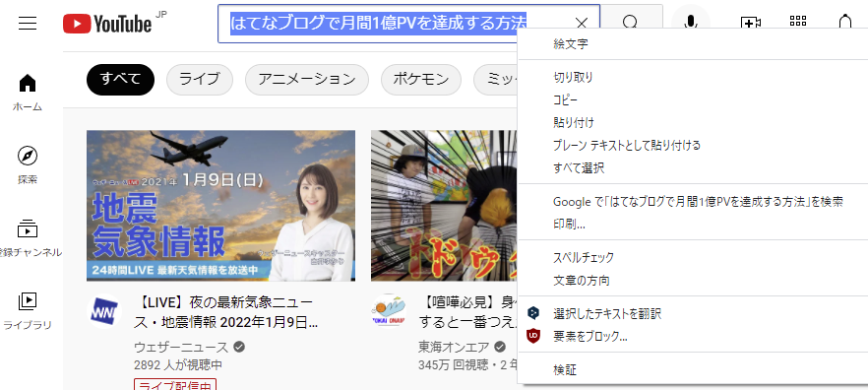Screen dimensions: 868x390
Task: Click the 2892 人が視聴中 text
Action: [x=178, y=365]
